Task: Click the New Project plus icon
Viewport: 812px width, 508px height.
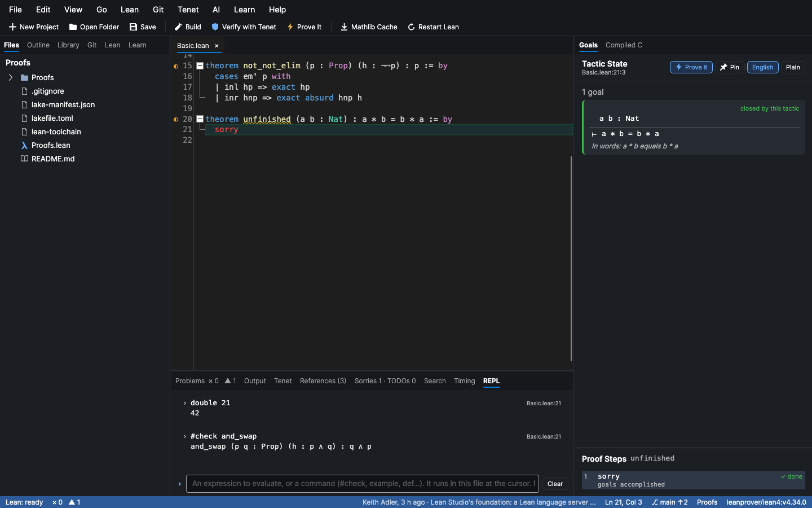Action: [x=12, y=27]
